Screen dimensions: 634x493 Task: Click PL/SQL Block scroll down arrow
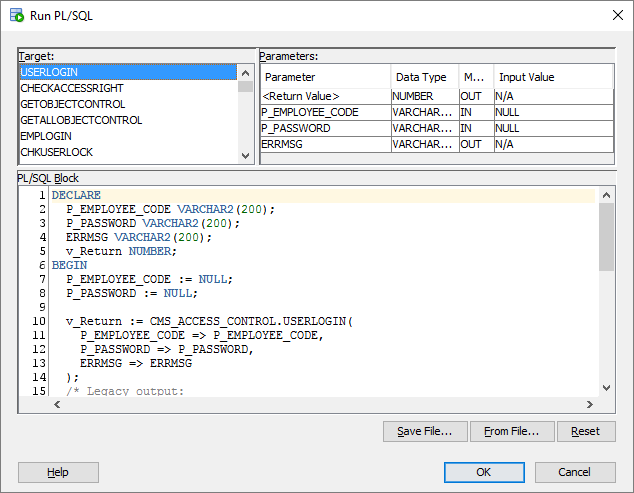(606, 388)
